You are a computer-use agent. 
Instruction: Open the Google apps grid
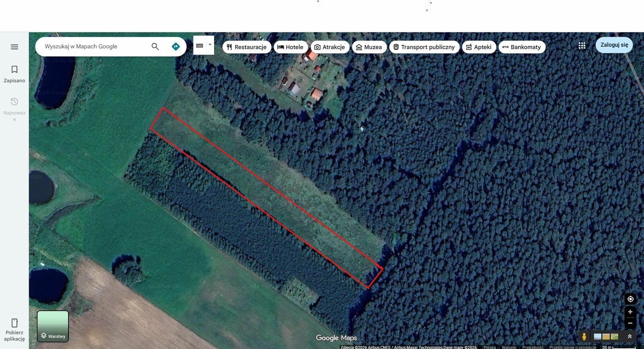[x=582, y=46]
